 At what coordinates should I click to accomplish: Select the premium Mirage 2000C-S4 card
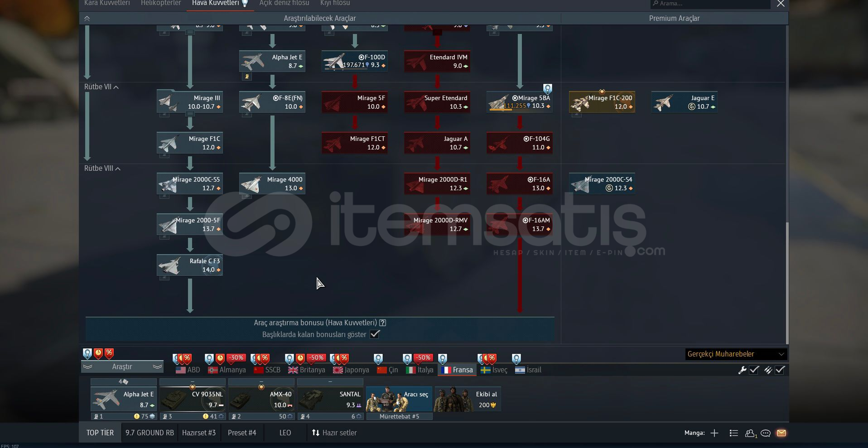click(x=602, y=183)
